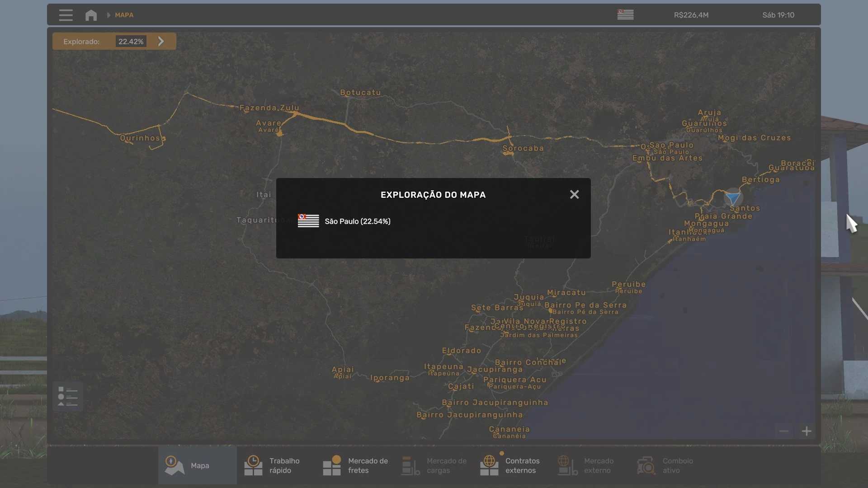This screenshot has width=868, height=488.
Task: Zoom in the map with plus icon
Action: click(x=807, y=431)
